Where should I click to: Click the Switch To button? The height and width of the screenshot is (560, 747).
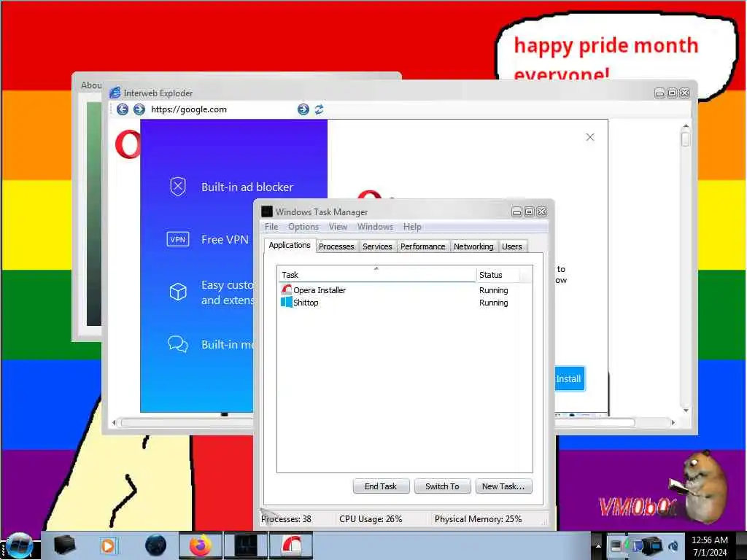(x=442, y=486)
